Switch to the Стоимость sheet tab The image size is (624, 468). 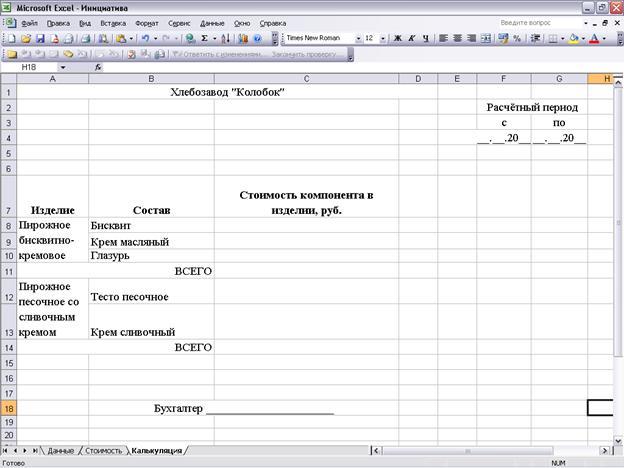coord(103,451)
